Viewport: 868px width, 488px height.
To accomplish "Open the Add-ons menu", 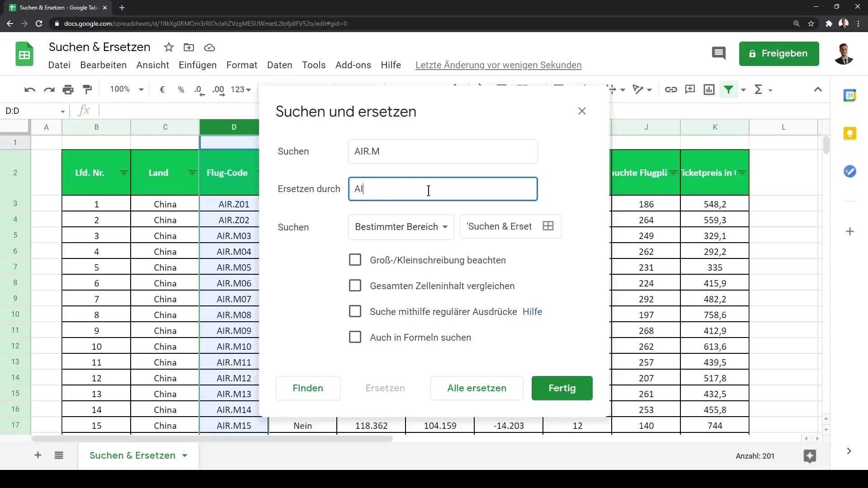I will (353, 65).
